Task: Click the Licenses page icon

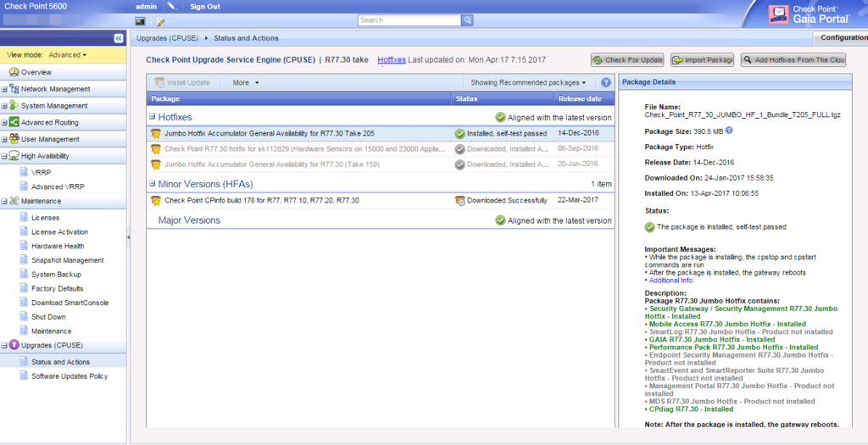Action: click(x=24, y=218)
